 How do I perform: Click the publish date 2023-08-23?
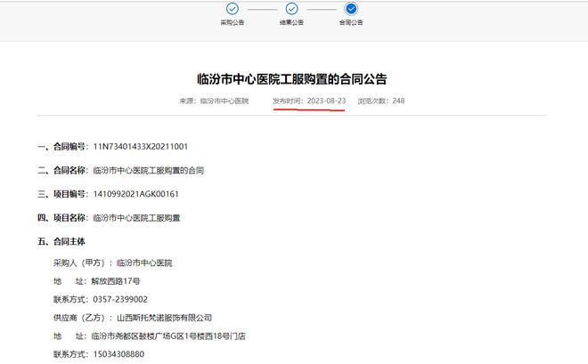tap(326, 101)
